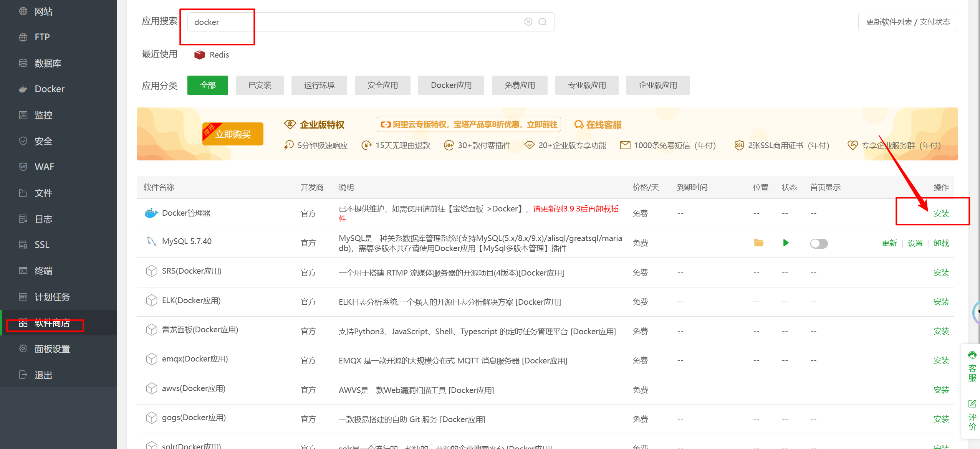Screen dimensions: 980x449
Task: Click 卸载 for MySQL 5.7.40
Action: [941, 243]
